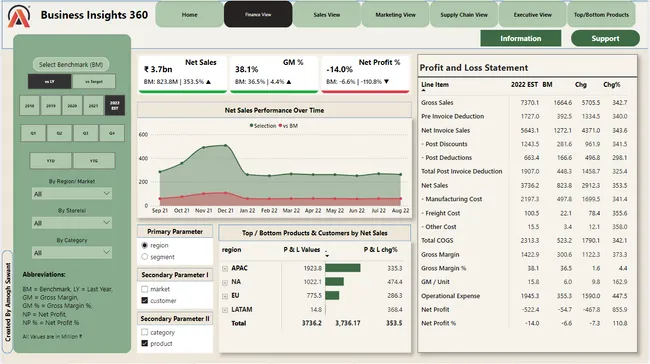
Task: Click the EU net sales data bar
Action: [x=332, y=296]
